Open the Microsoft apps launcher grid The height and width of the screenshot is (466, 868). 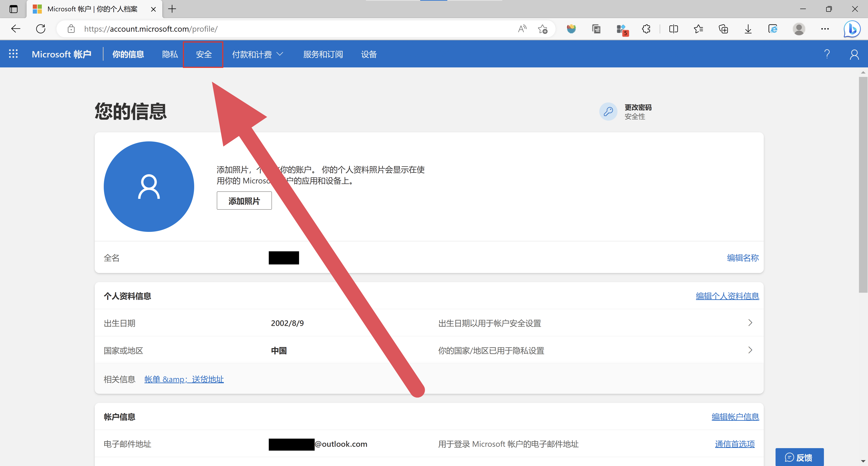coord(13,54)
